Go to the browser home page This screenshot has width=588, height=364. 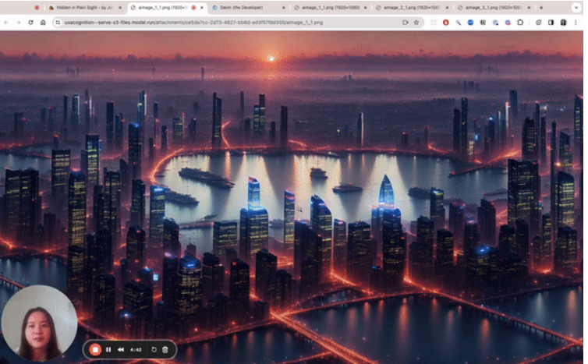tap(43, 23)
